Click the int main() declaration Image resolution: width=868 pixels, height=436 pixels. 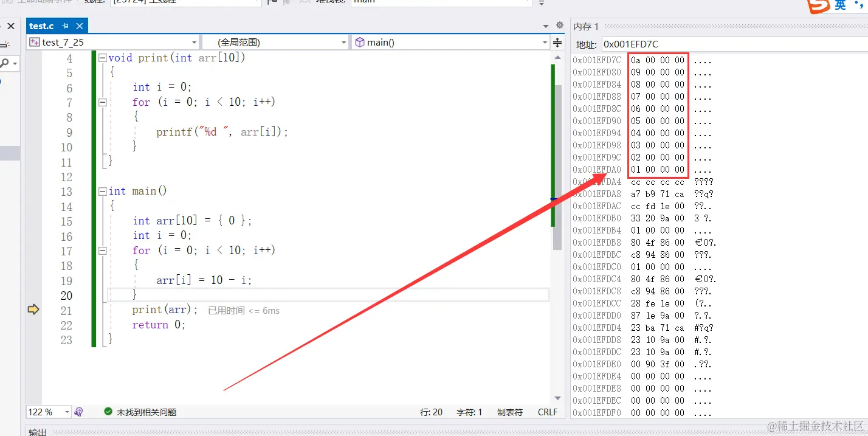138,191
